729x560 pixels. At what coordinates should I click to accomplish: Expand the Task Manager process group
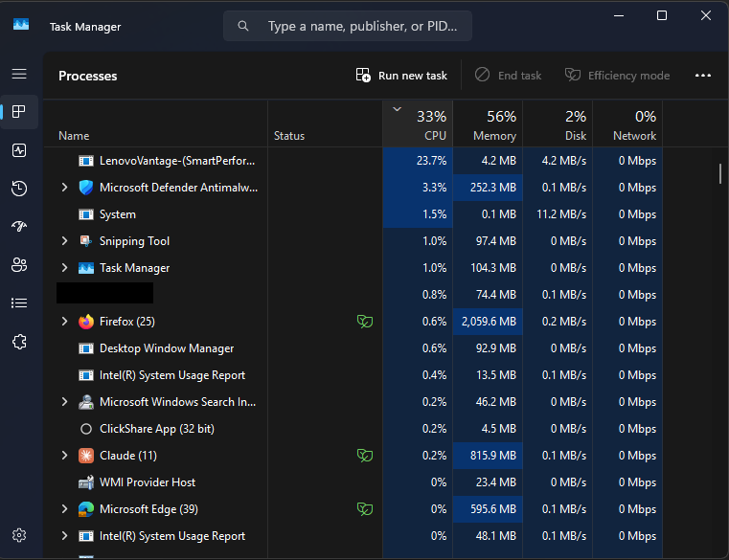tap(64, 268)
